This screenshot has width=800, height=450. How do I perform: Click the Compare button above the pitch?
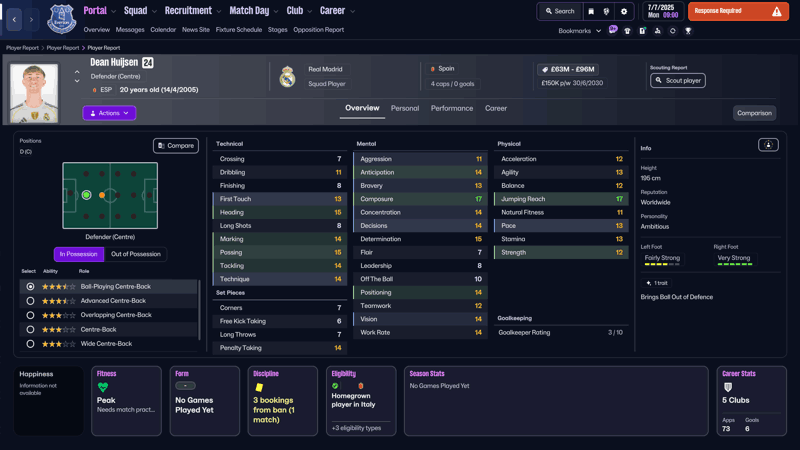point(176,146)
